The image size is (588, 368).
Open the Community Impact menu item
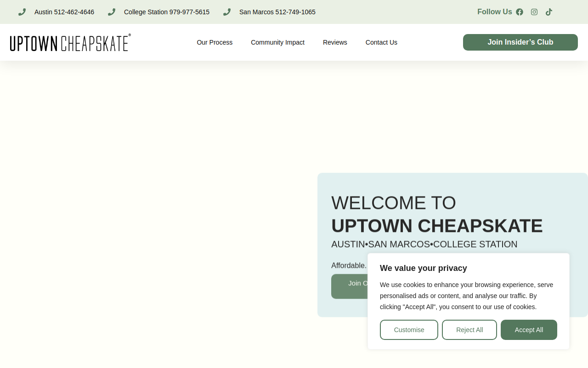[x=277, y=42]
